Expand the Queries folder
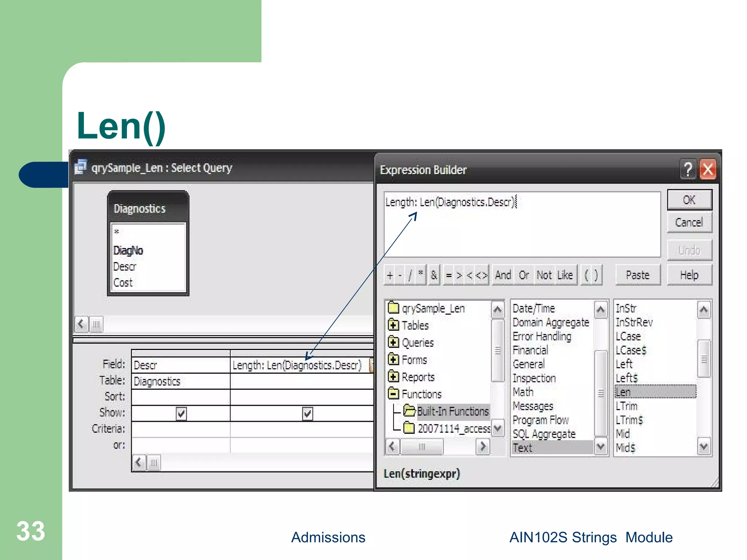This screenshot has width=747, height=560. coord(393,342)
